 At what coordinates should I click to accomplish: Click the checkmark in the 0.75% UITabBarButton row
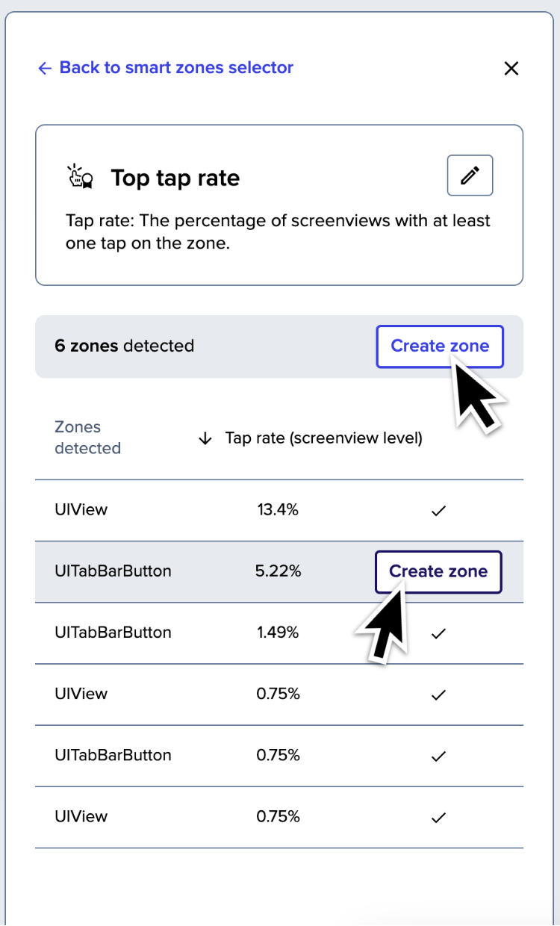[439, 756]
